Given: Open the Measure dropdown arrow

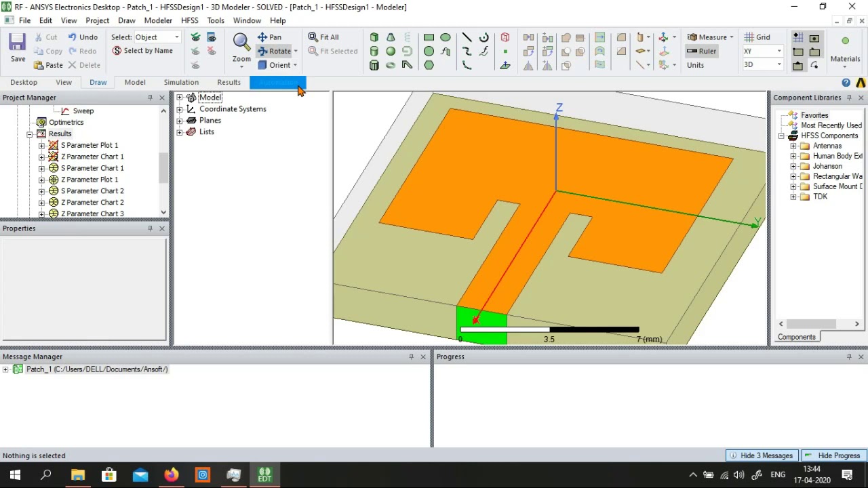Looking at the screenshot, I should pos(732,37).
